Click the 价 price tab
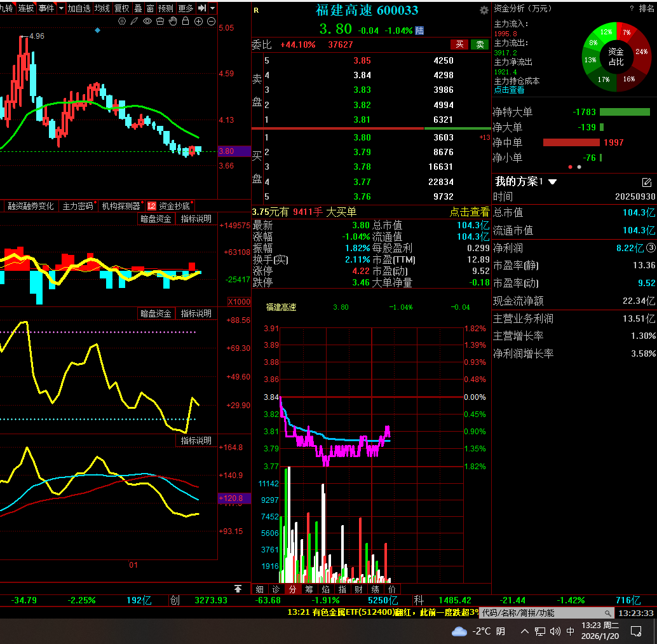 click(392, 589)
